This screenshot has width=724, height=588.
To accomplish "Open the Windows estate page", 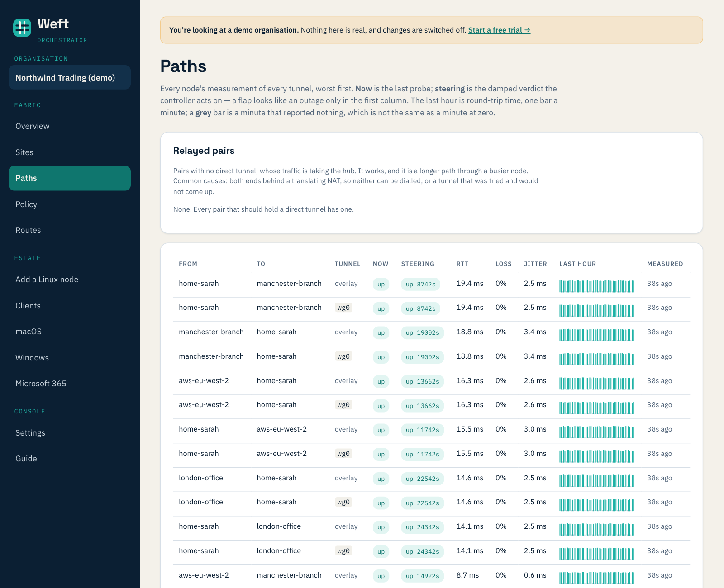I will click(70, 358).
